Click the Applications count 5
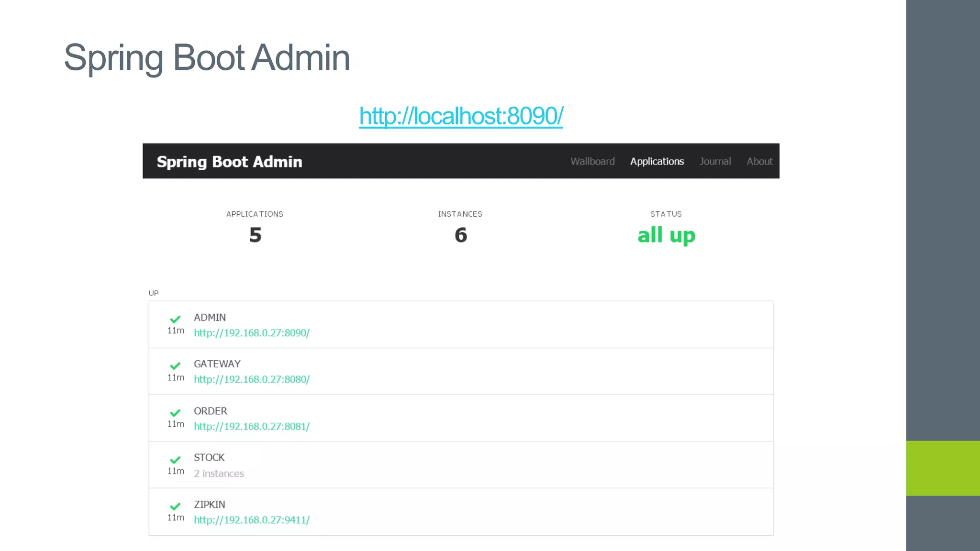 (255, 235)
